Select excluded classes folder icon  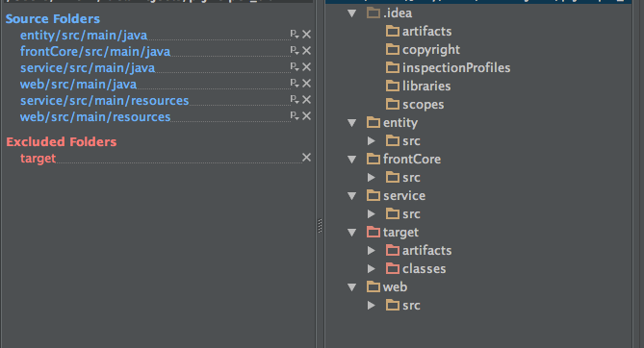[393, 269]
